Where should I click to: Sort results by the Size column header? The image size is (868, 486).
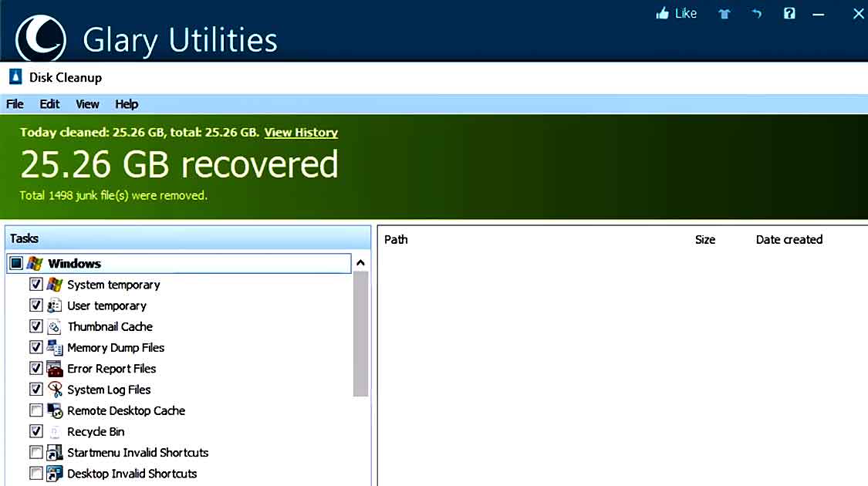coord(705,240)
